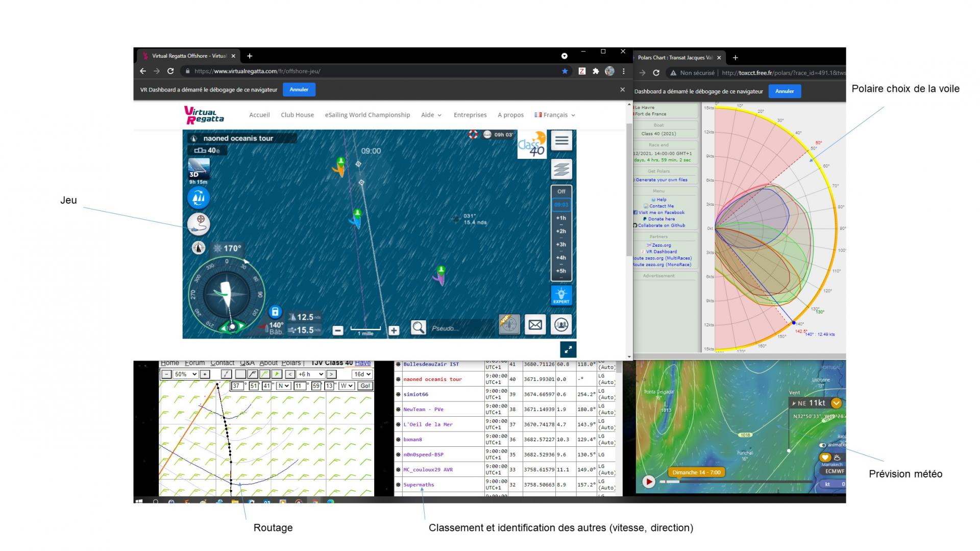The image size is (980, 551).
Task: Step routing time backward
Action: (290, 374)
